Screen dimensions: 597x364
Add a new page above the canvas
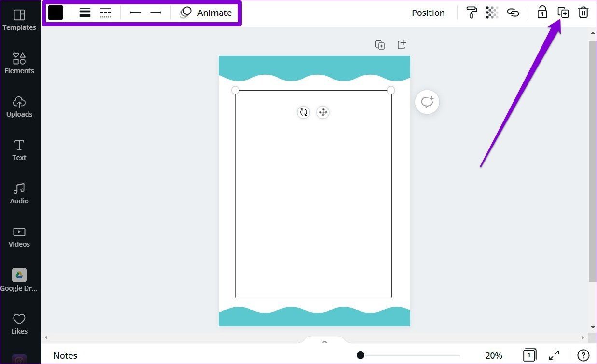pyautogui.click(x=402, y=44)
